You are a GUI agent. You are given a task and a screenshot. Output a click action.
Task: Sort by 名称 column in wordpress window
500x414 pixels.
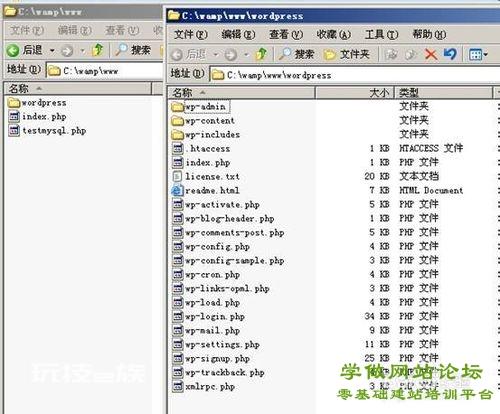pyautogui.click(x=241, y=92)
